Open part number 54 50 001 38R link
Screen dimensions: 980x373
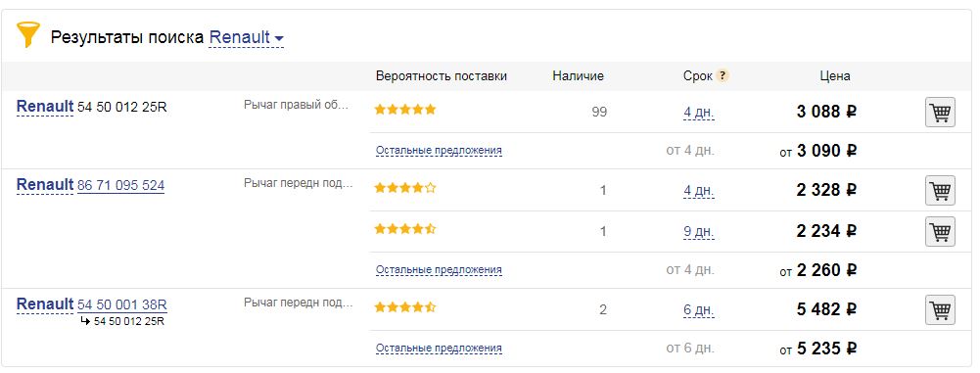[121, 304]
